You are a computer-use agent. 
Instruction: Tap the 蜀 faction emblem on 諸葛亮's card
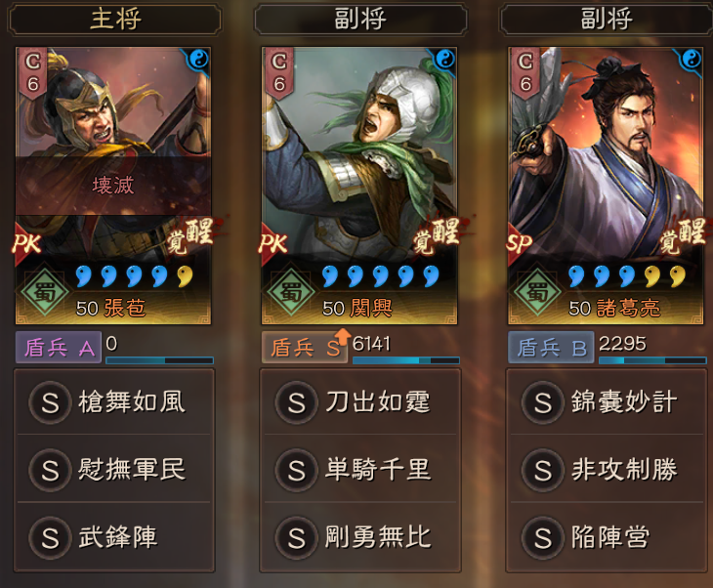coord(538,291)
